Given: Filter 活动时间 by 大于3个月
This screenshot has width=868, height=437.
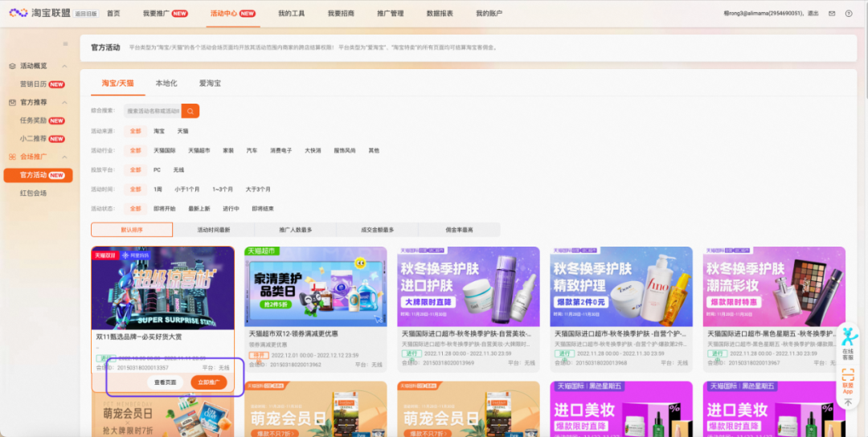Looking at the screenshot, I should tap(259, 190).
